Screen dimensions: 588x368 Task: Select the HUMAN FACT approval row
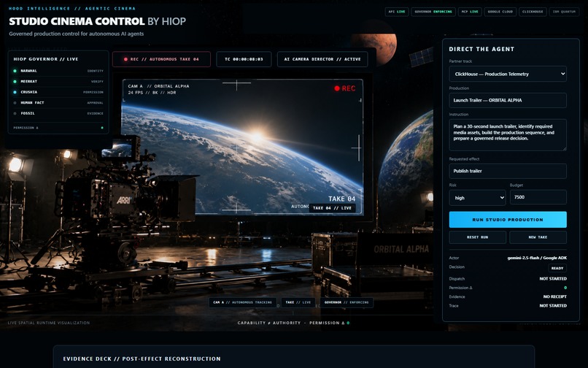pos(58,102)
